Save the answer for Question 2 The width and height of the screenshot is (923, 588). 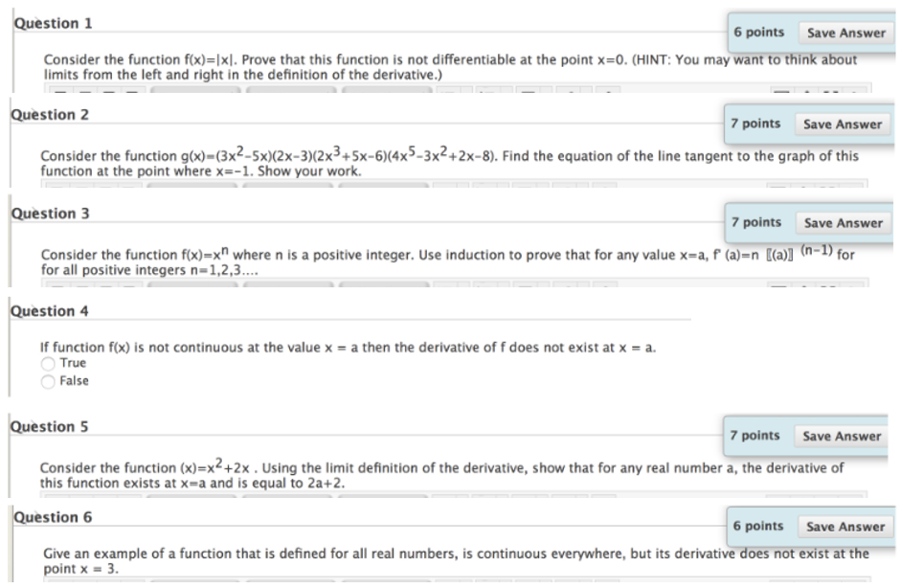tap(843, 124)
